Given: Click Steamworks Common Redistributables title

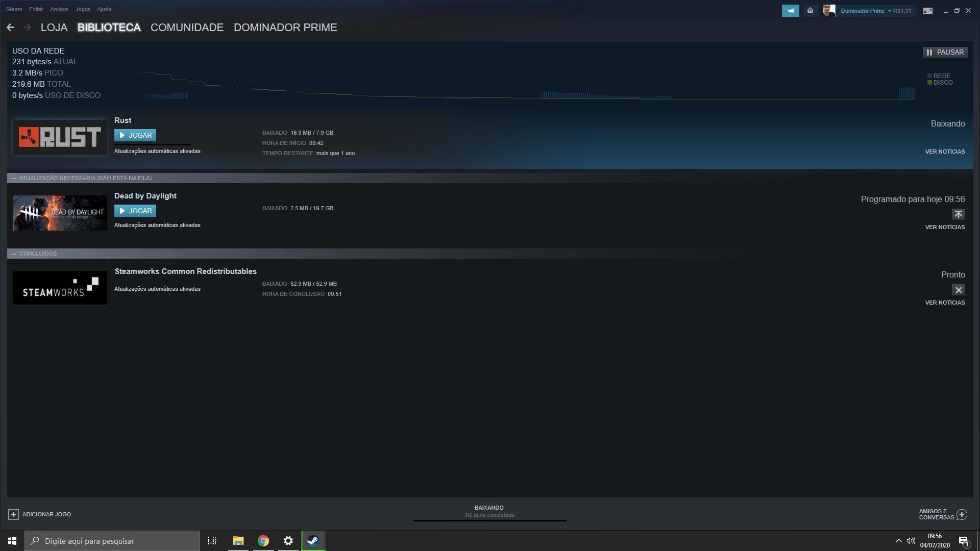Looking at the screenshot, I should coord(185,271).
